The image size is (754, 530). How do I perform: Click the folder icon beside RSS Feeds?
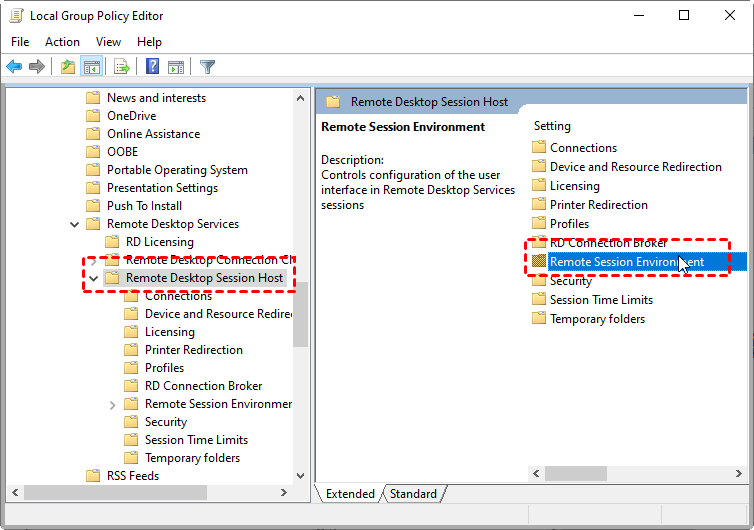point(93,476)
